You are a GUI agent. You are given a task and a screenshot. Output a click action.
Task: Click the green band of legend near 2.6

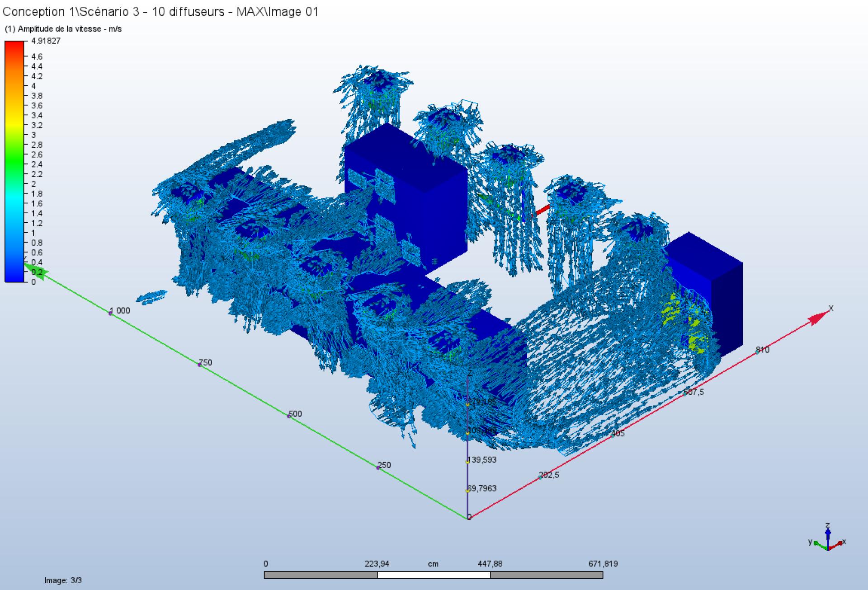click(14, 155)
